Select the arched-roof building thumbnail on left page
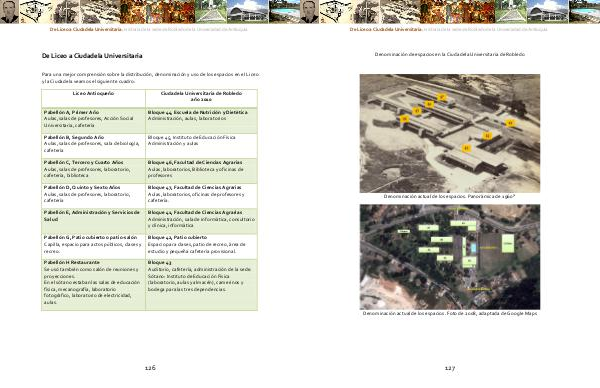The image size is (600, 388). coord(248,11)
